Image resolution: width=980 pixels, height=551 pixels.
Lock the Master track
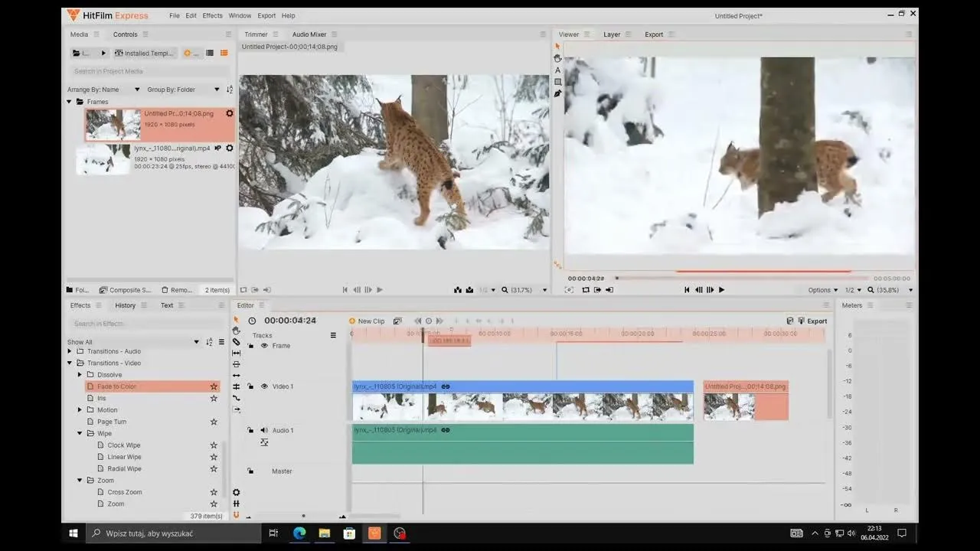pos(250,471)
